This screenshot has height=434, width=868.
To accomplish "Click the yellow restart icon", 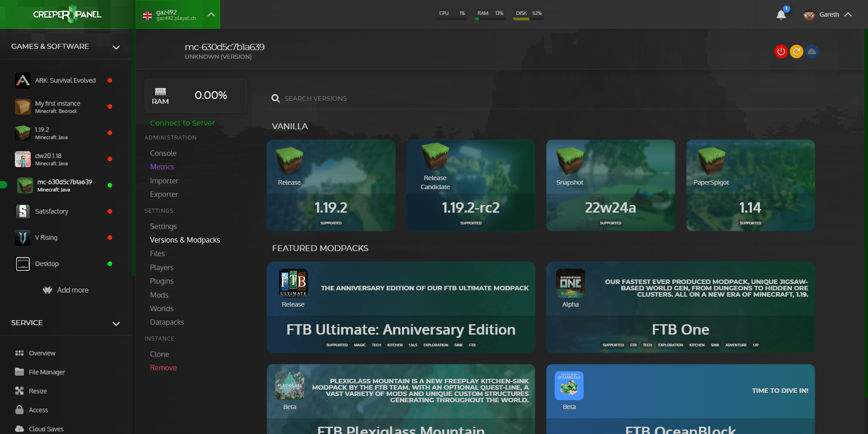I will coord(797,51).
